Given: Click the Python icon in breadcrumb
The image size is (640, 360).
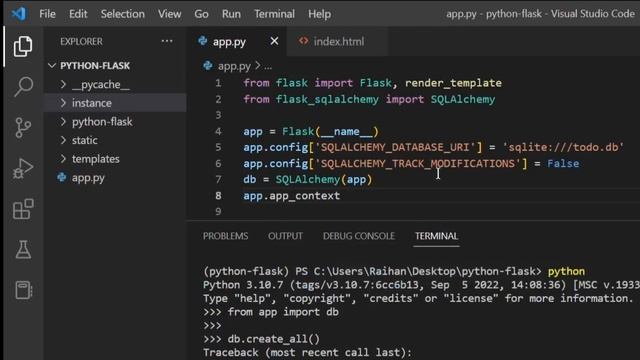Looking at the screenshot, I should click(x=208, y=65).
